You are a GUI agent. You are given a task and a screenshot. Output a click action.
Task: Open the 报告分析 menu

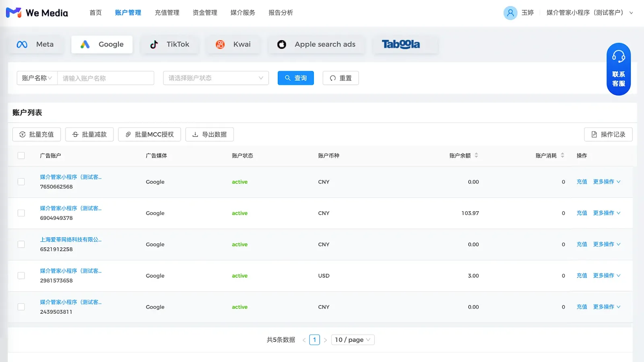pos(281,13)
